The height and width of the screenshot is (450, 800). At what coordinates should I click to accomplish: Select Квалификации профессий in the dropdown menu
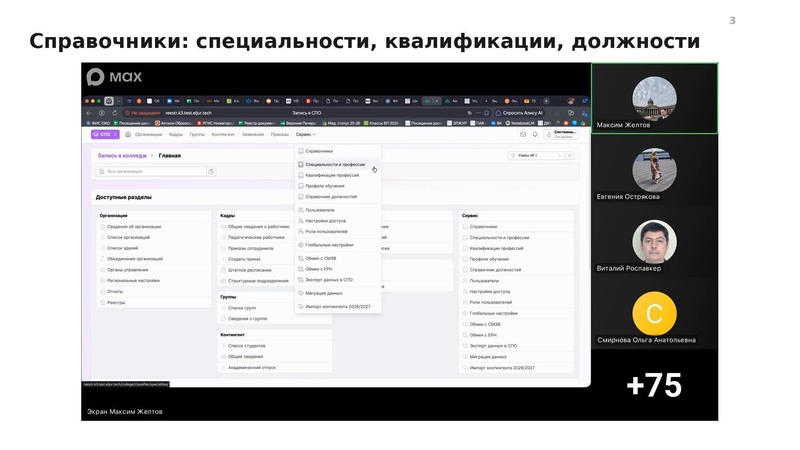(x=338, y=175)
